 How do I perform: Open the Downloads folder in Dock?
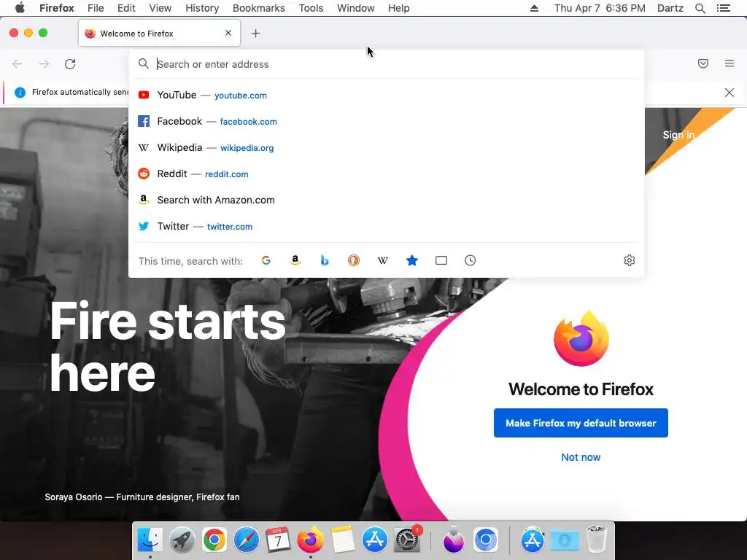tap(565, 540)
